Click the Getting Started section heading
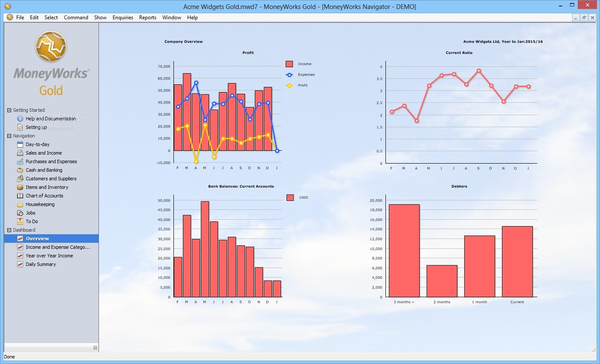 point(29,110)
